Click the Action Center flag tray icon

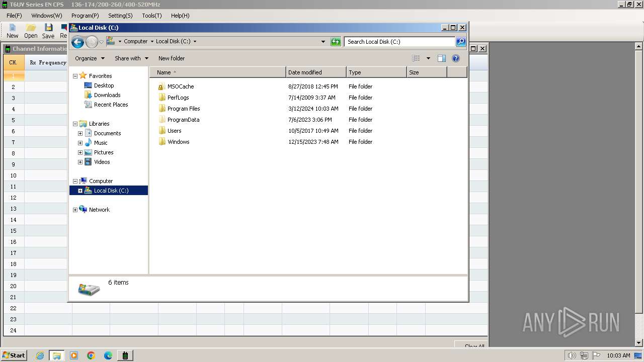[x=596, y=355]
